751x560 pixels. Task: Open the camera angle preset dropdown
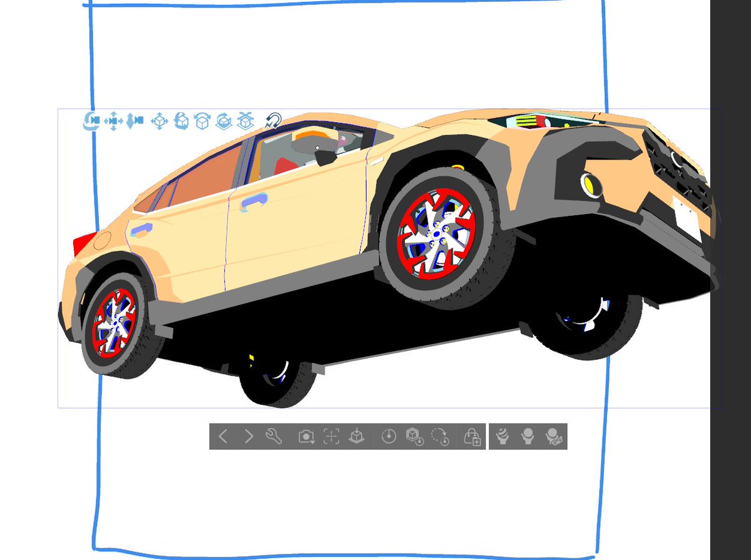306,437
